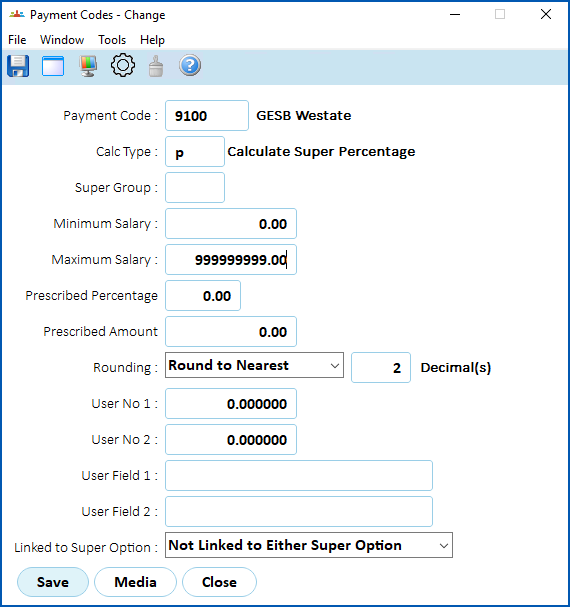Click the Maximum Salary field
The width and height of the screenshot is (570, 607).
tap(231, 259)
